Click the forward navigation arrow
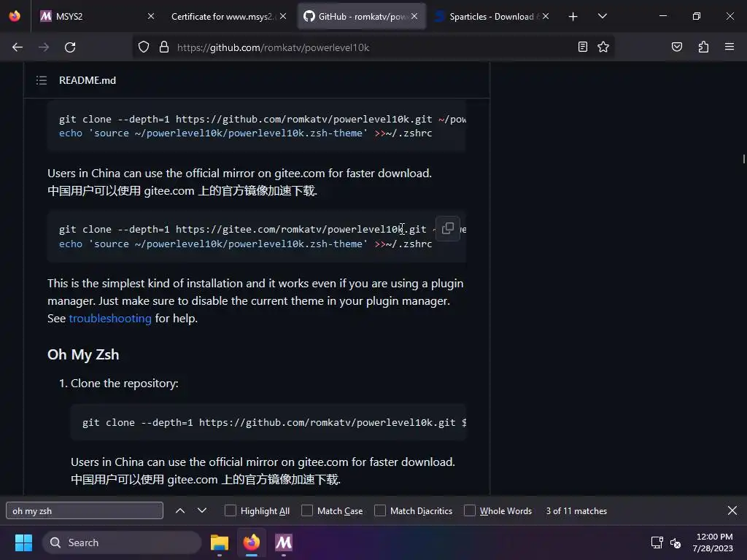This screenshot has width=747, height=560. coord(44,47)
